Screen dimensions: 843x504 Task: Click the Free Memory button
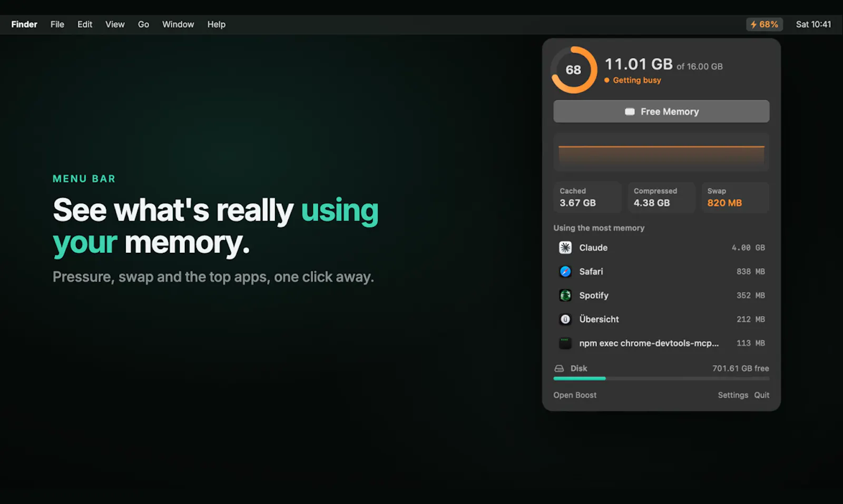[x=661, y=112]
